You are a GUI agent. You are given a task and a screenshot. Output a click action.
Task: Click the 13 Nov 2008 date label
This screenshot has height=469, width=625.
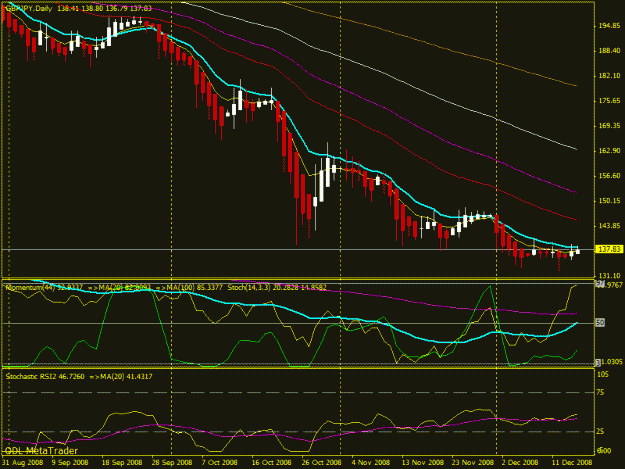[423, 463]
